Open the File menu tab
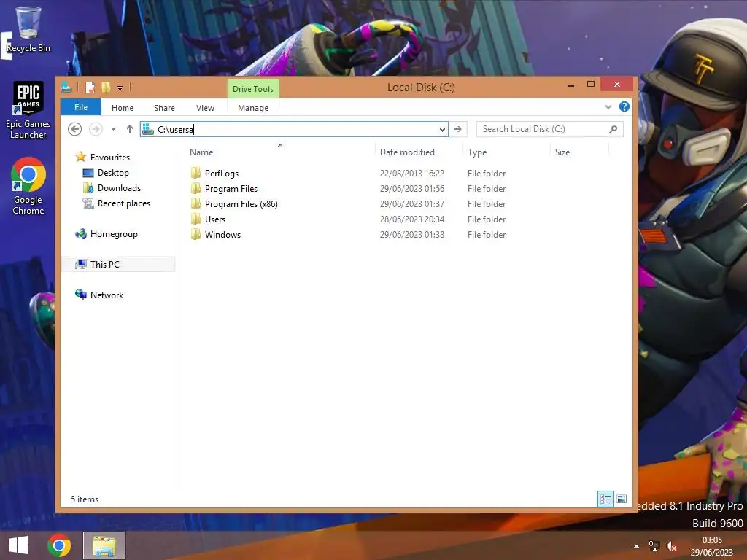 pos(80,107)
